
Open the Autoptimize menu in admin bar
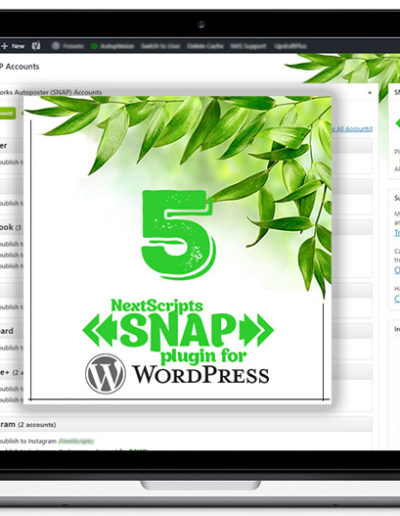point(113,46)
